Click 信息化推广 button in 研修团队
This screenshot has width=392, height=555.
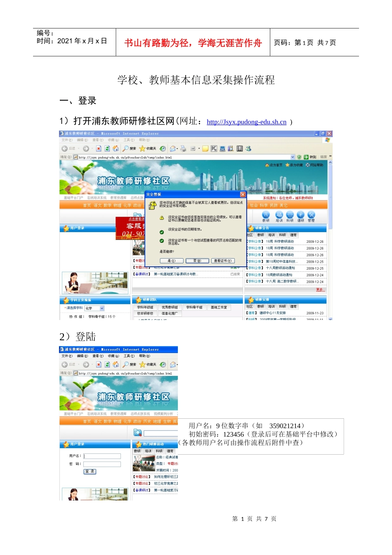pyautogui.click(x=170, y=313)
